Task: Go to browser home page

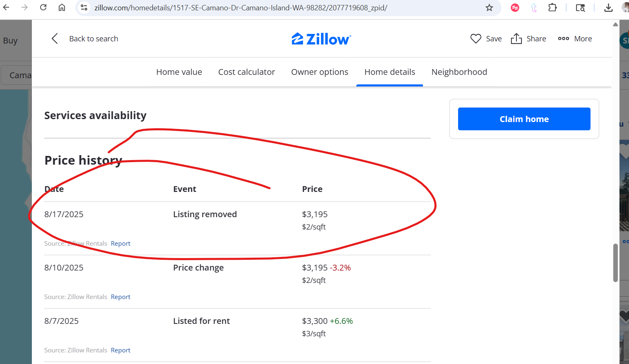Action: coord(62,7)
